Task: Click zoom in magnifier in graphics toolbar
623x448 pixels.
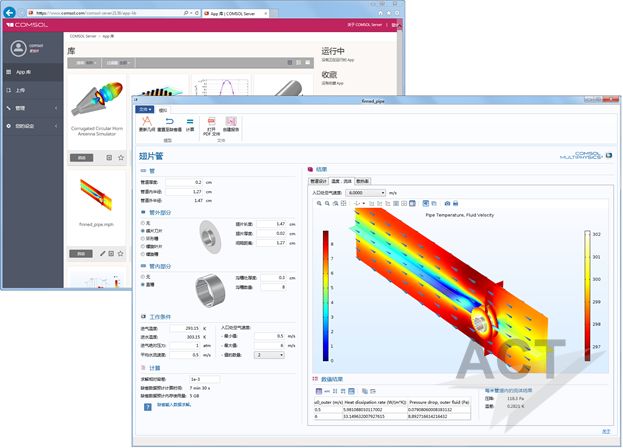Action: pos(319,203)
